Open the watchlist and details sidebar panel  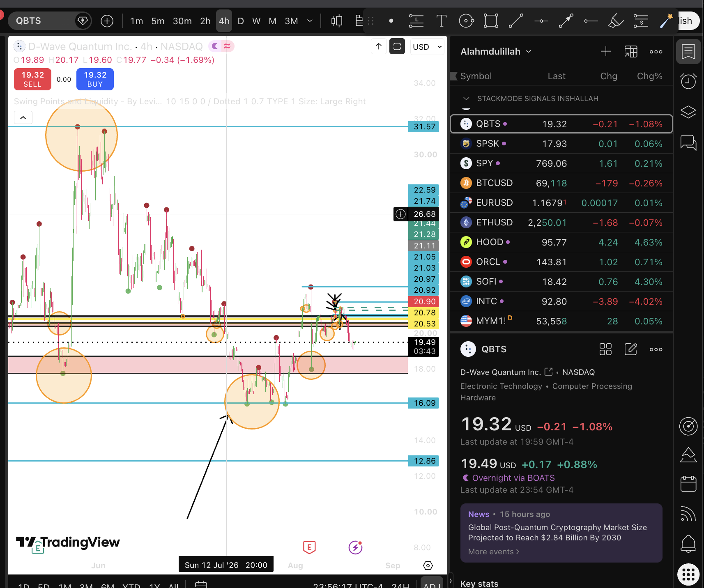click(688, 52)
